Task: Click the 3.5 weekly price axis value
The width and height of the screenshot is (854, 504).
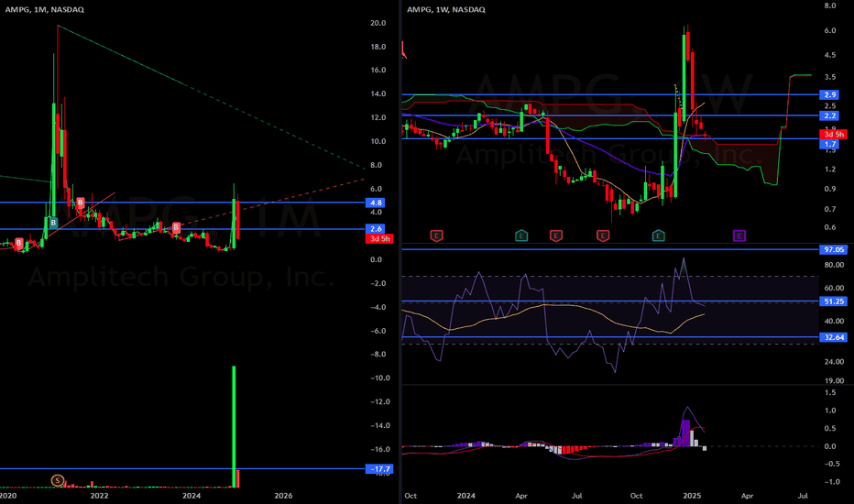Action: (x=830, y=77)
